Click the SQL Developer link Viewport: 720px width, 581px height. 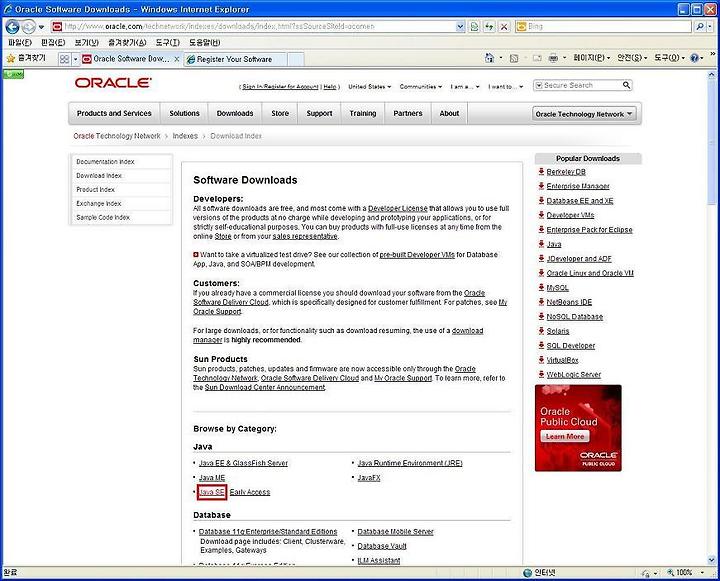pyautogui.click(x=570, y=346)
